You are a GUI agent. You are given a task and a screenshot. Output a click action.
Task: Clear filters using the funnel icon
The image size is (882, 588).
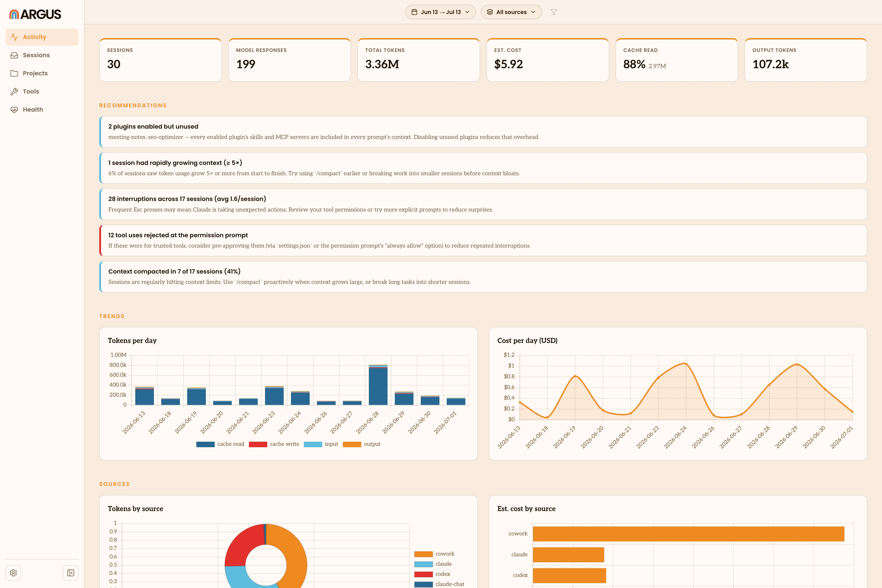(x=554, y=12)
